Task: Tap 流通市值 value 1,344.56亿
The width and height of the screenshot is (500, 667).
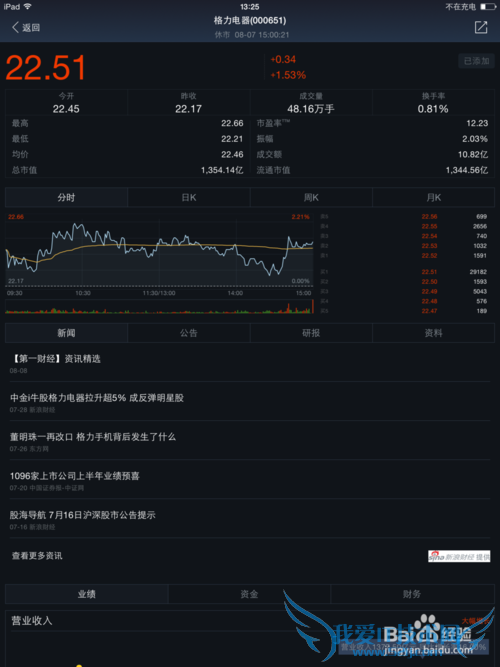Action: pyautogui.click(x=467, y=170)
